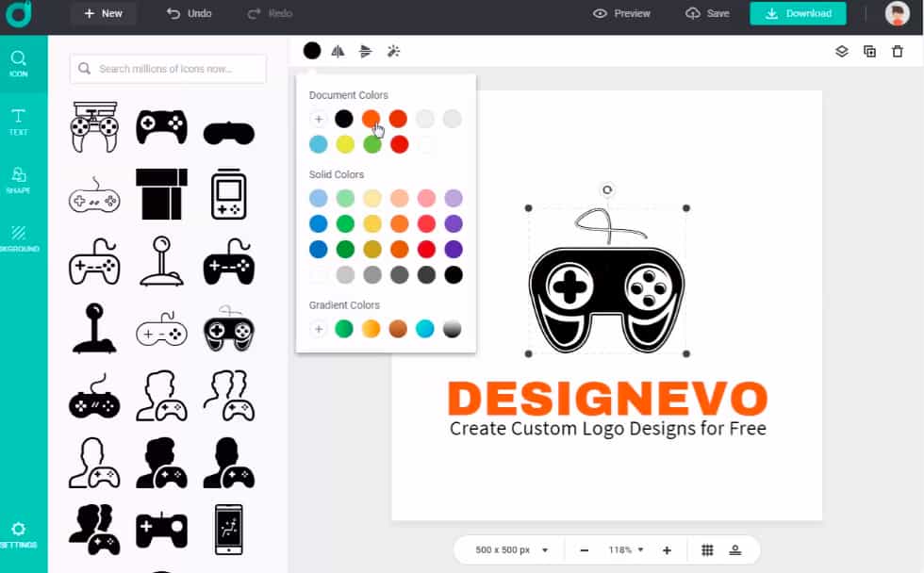Pick the solid black stacked blocks icon
This screenshot has width=924, height=573.
(161, 194)
